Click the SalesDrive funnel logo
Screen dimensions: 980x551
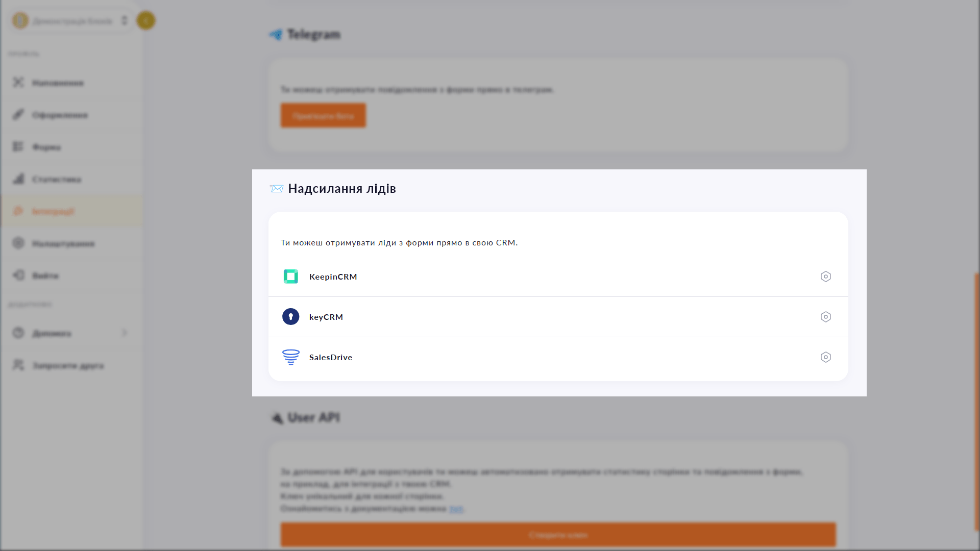tap(291, 357)
